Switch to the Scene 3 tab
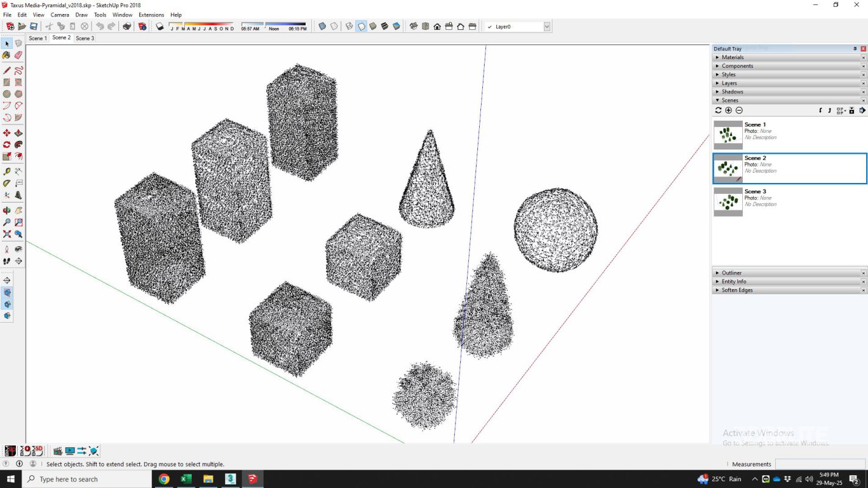Viewport: 868px width, 488px height. click(85, 38)
